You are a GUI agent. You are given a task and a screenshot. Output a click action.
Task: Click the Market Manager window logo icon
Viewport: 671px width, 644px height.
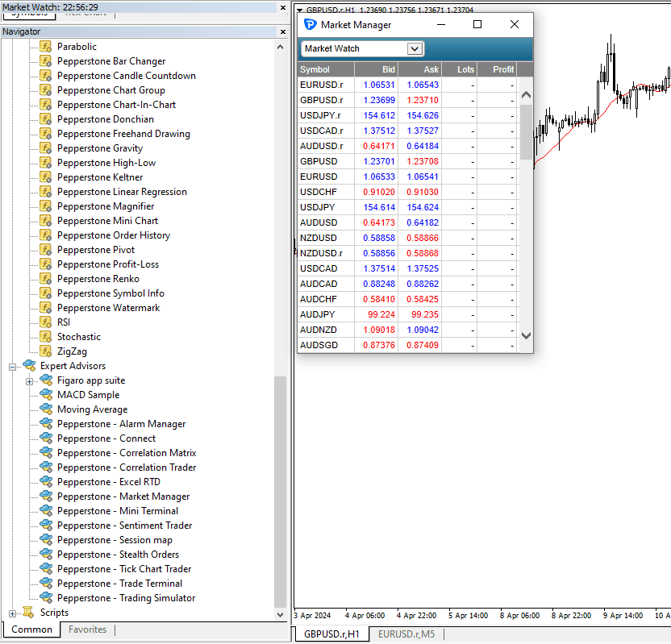(310, 25)
